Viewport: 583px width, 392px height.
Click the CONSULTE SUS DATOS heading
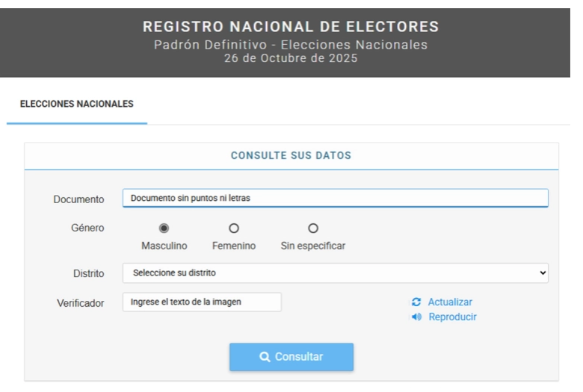291,156
